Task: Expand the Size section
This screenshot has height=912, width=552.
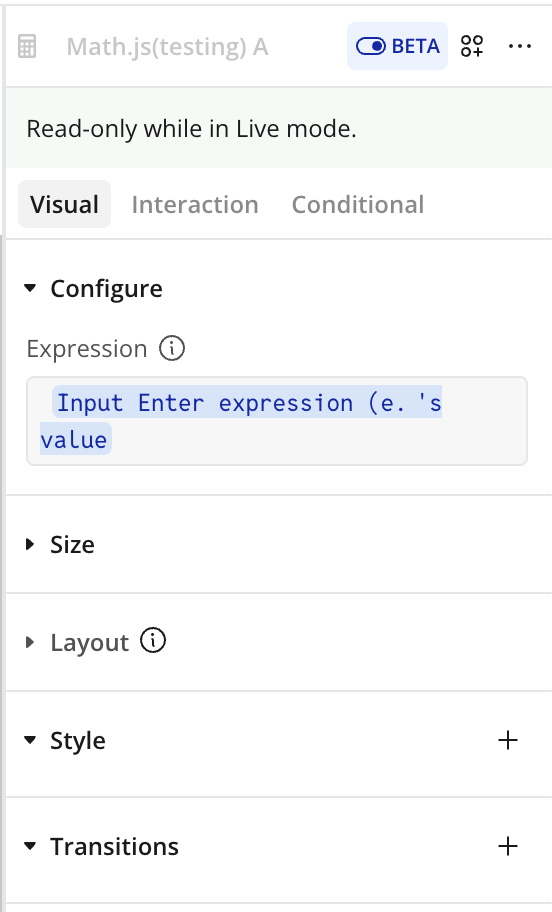Action: 30,544
